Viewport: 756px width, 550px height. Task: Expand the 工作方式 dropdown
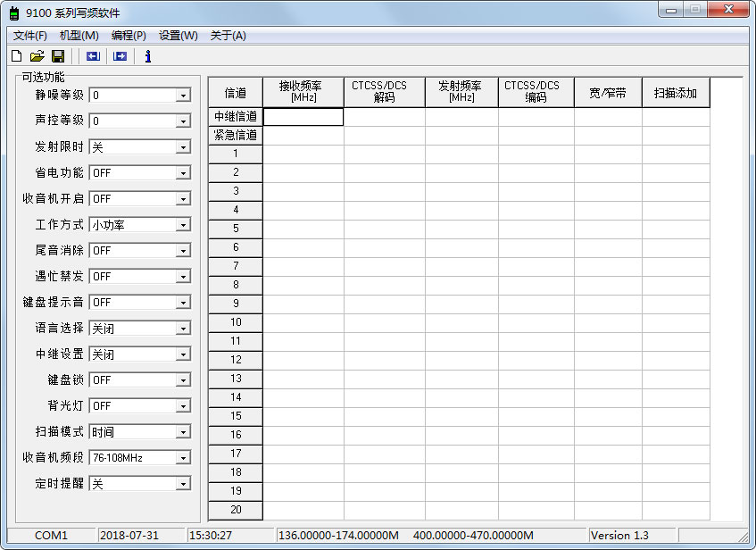tap(183, 225)
